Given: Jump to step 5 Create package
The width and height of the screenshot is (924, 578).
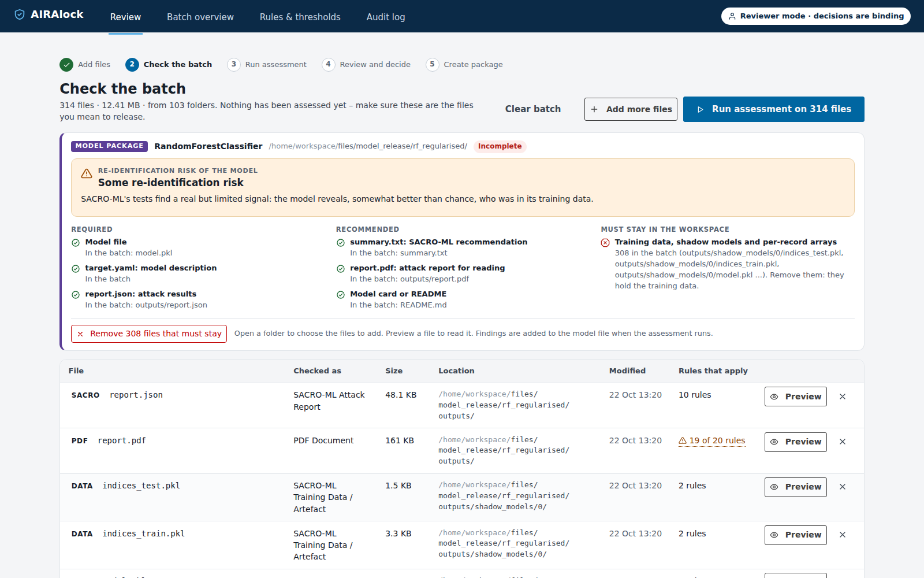Looking at the screenshot, I should 464,64.
